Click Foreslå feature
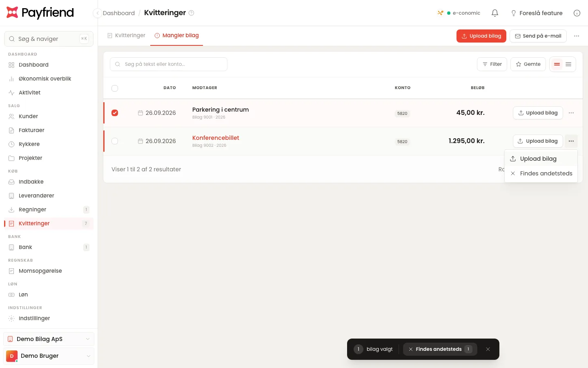This screenshot has height=368, width=588. (537, 13)
